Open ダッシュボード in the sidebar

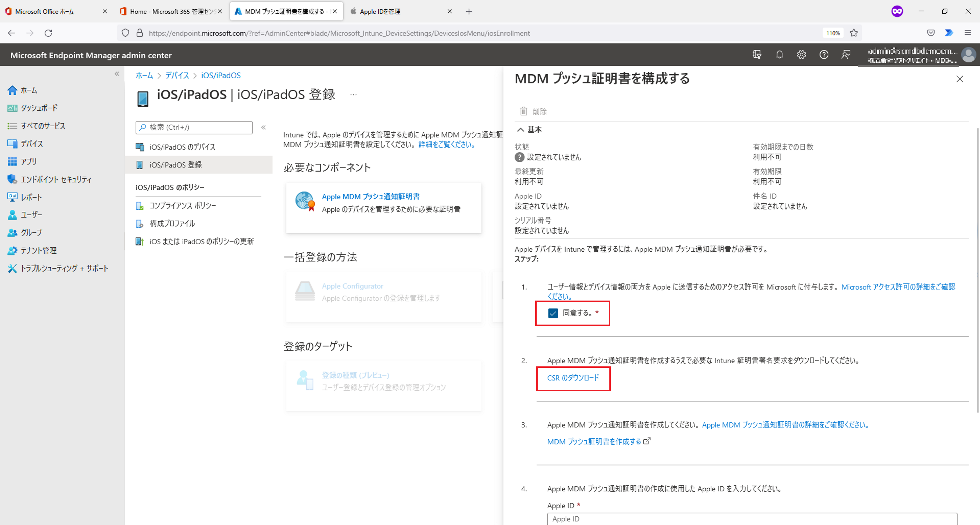tap(33, 108)
